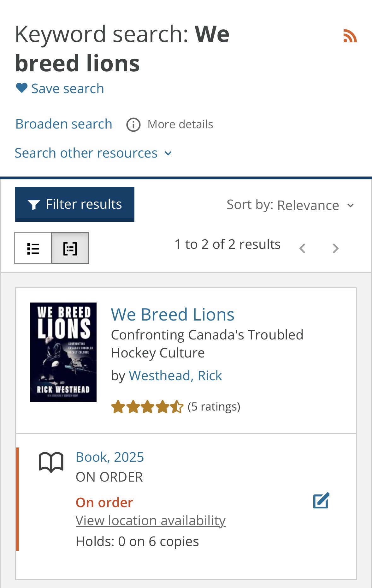This screenshot has height=588, width=372.
Task: Expand Search other resources dropdown
Action: [x=93, y=153]
